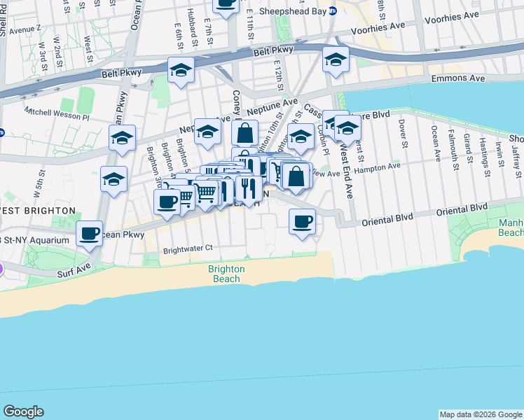Click the Emmons Ave street label
The width and height of the screenshot is (524, 420).
coord(458,78)
